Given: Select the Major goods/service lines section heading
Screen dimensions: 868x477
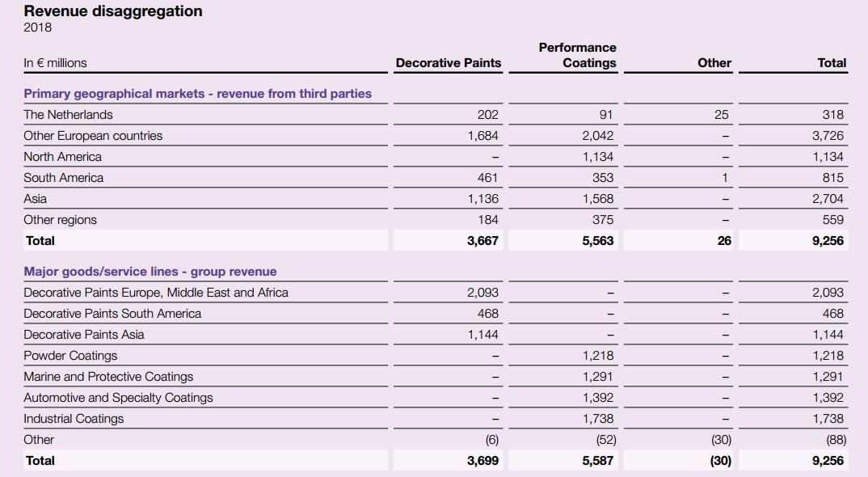Looking at the screenshot, I should [x=150, y=272].
